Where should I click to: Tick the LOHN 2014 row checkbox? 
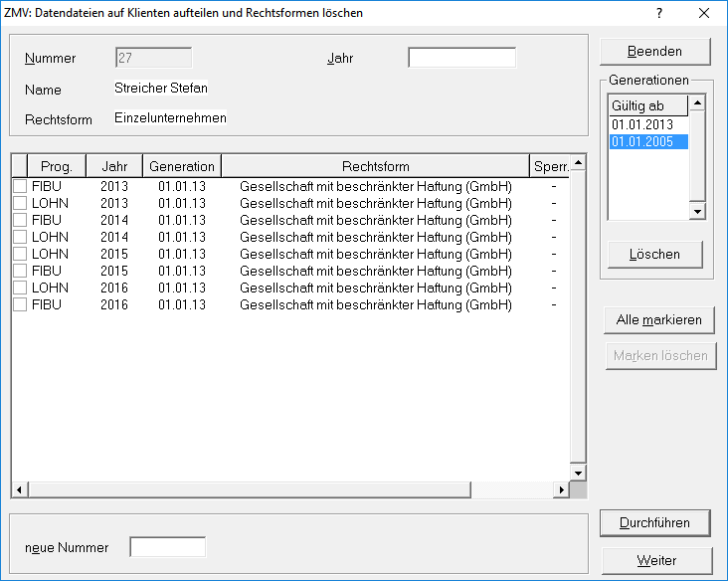click(19, 237)
